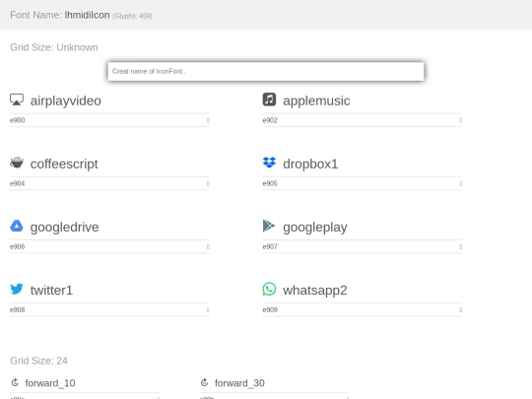Click the 'dropbox1' label text
532x399 pixels.
point(310,164)
